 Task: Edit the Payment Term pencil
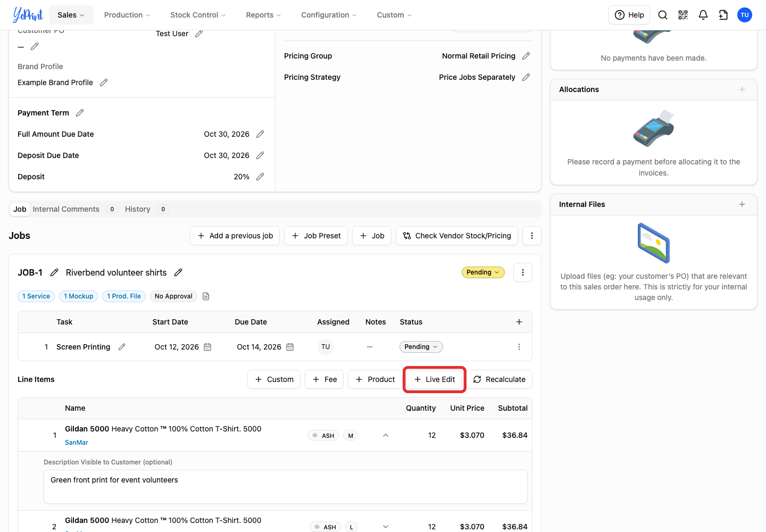click(80, 113)
